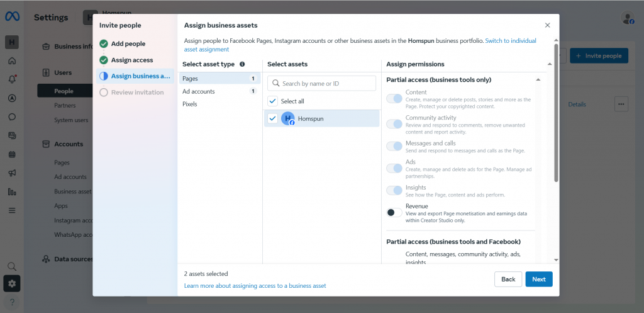The height and width of the screenshot is (313, 644).
Task: Click the Homspun asset name text
Action: point(311,118)
